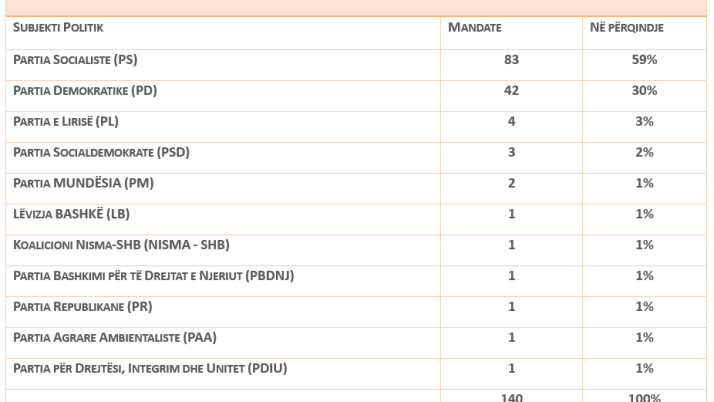The height and width of the screenshot is (402, 714).
Task: Select the 83 mandates value
Action: tap(513, 61)
